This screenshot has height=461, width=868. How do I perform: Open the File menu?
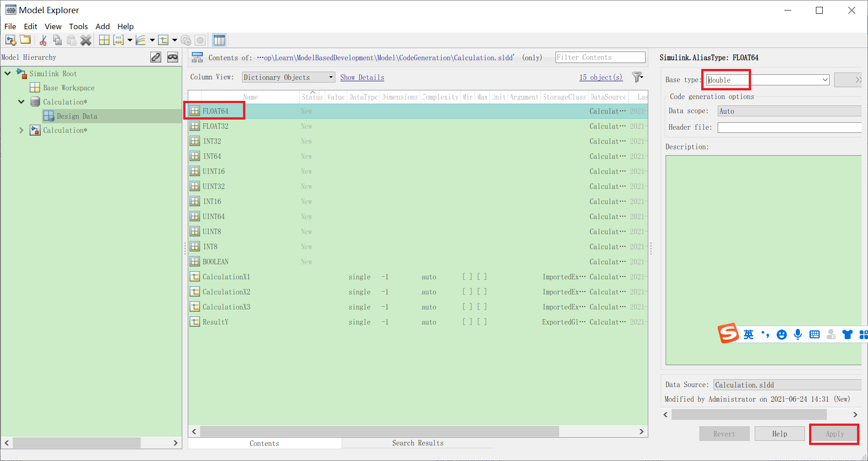(10, 26)
